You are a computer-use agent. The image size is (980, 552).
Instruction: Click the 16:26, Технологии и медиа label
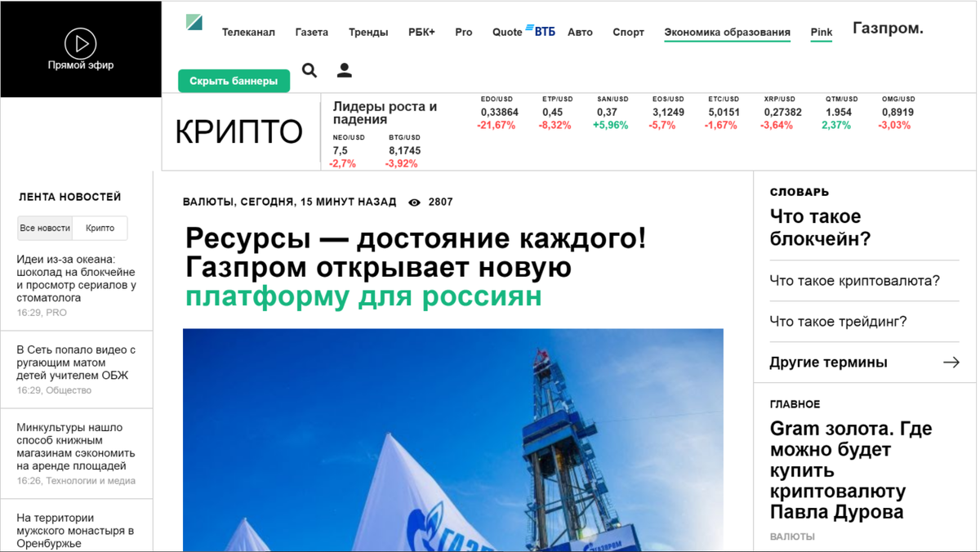click(76, 481)
